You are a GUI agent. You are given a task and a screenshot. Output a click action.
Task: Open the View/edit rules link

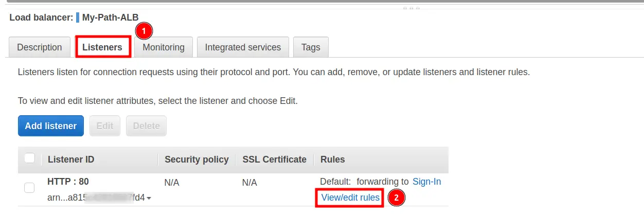350,198
